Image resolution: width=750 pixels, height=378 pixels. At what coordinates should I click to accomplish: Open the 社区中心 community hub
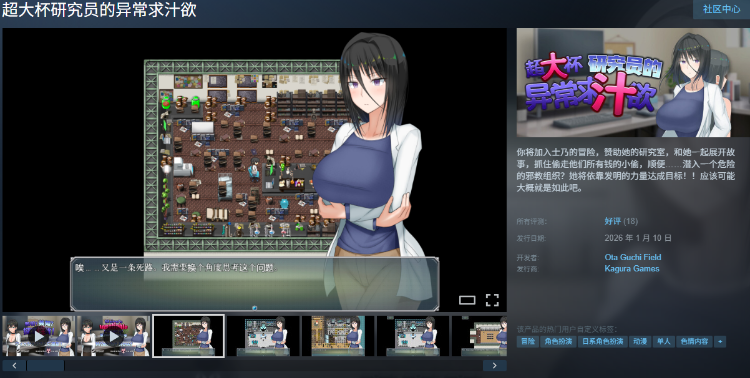pos(721,9)
